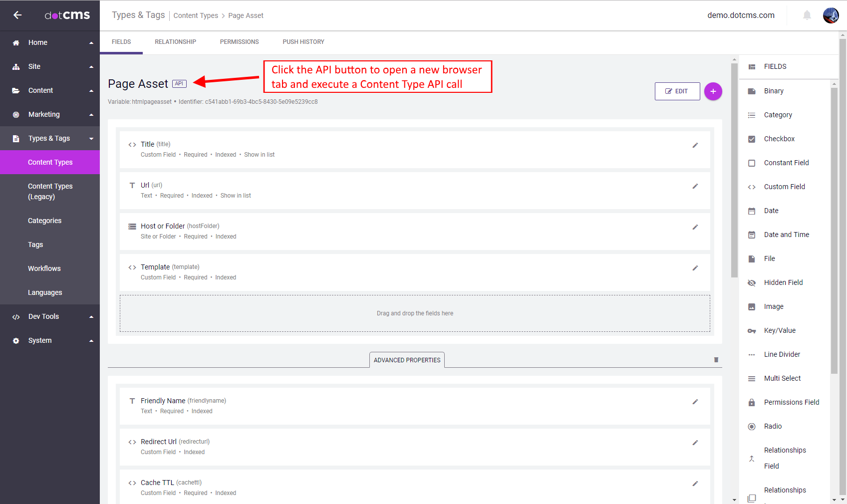Add a new field with plus button
Viewport: 847px width, 504px height.
(713, 91)
